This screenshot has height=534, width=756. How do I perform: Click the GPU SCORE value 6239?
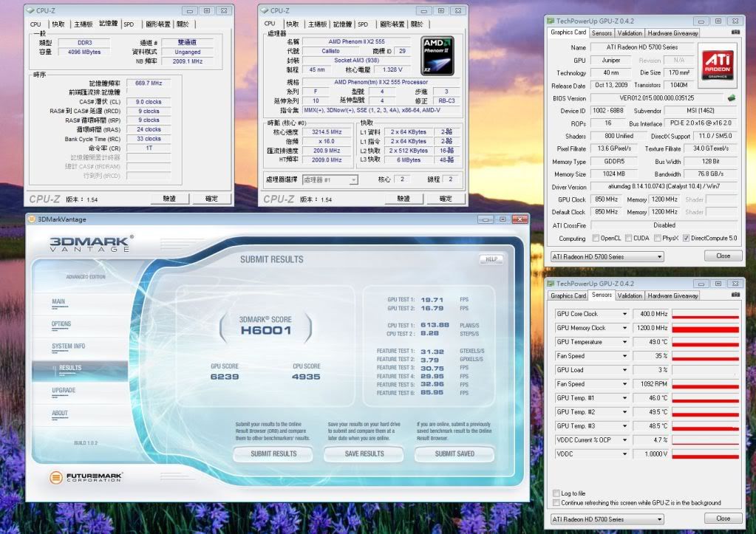[225, 377]
